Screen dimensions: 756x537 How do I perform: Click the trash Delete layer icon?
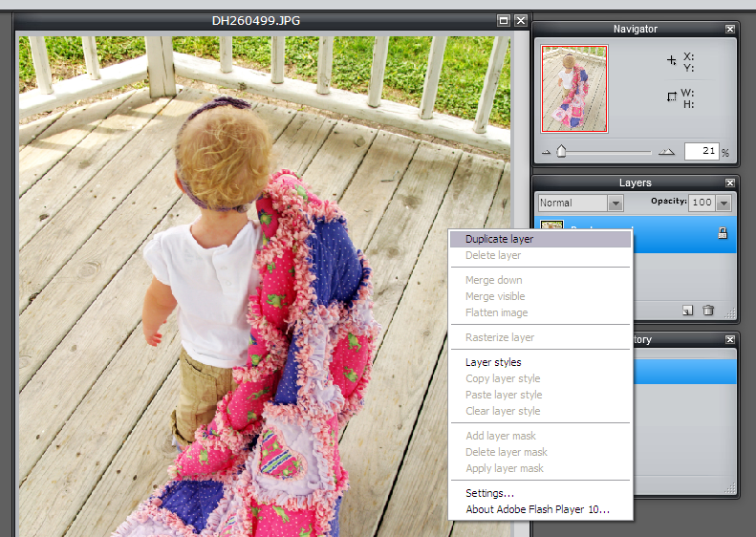pos(708,310)
